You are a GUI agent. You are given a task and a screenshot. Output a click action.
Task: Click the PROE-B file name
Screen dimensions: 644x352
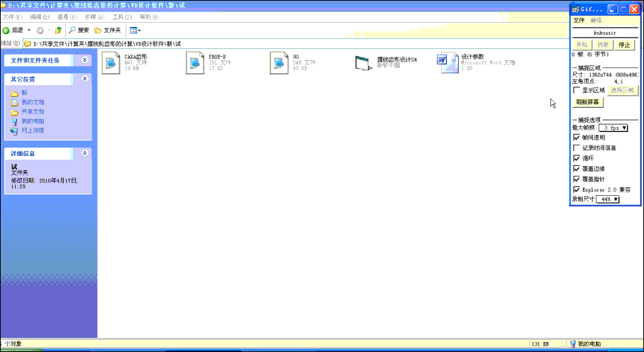[x=217, y=57]
